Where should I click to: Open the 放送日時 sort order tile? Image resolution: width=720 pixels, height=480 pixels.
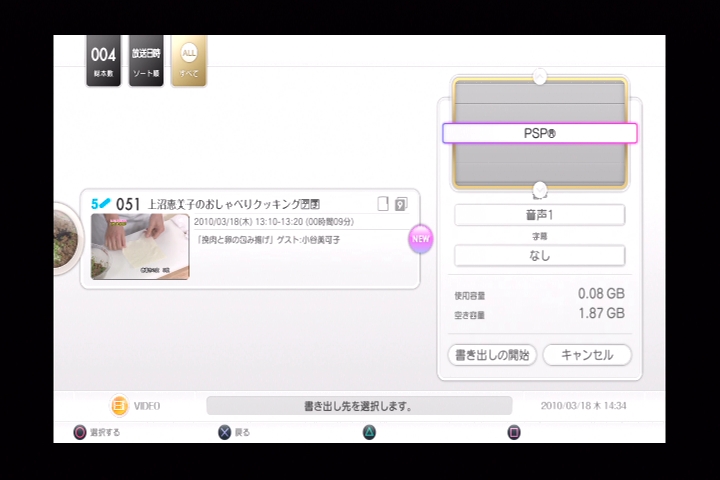pos(146,61)
